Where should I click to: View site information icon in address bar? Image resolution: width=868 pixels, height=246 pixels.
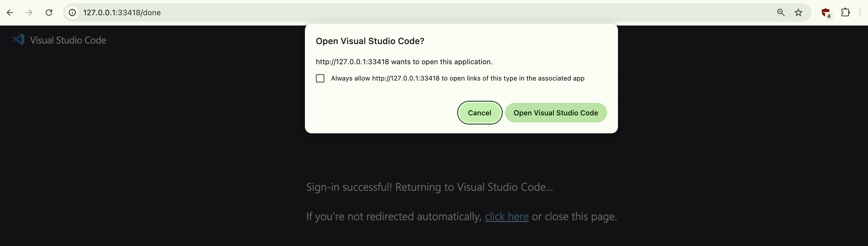pyautogui.click(x=72, y=13)
